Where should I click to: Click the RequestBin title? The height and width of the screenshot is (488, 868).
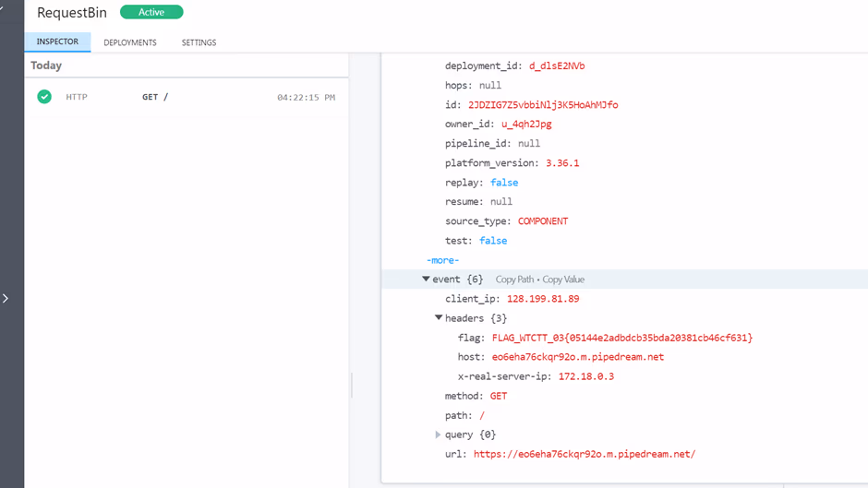[x=72, y=12]
